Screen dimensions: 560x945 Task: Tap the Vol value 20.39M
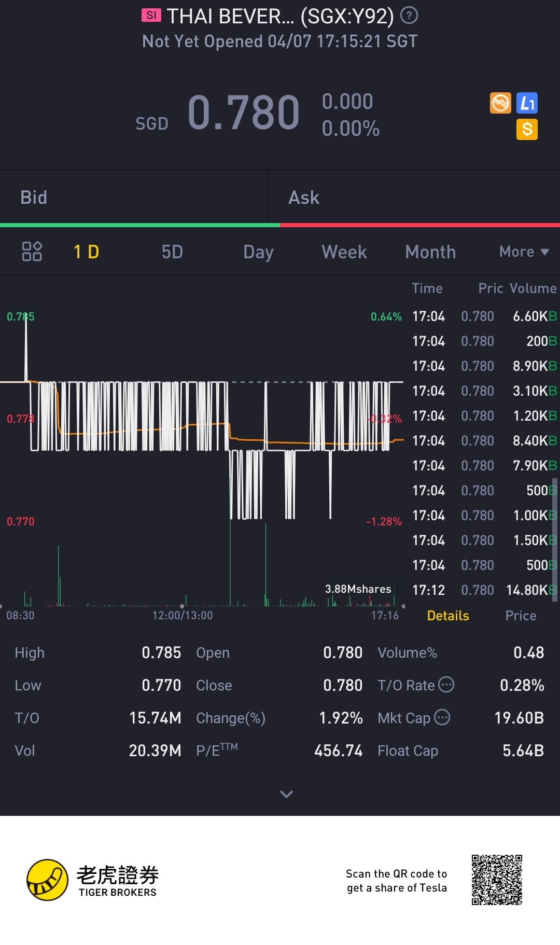coord(155,751)
